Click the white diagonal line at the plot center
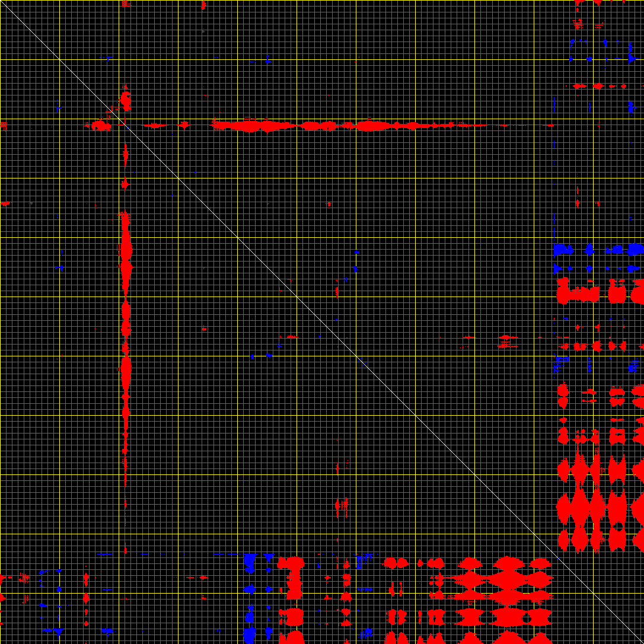This screenshot has height=644, width=644. [x=322, y=322]
